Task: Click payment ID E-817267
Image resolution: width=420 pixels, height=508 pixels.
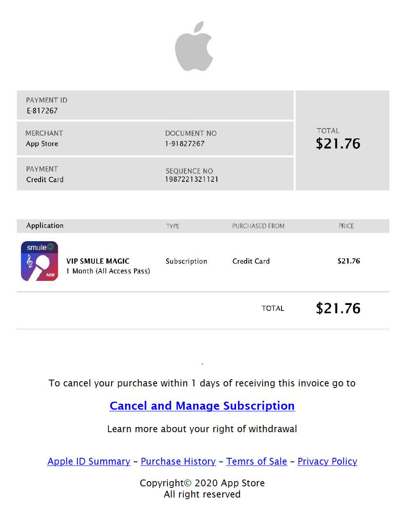Action: point(42,111)
